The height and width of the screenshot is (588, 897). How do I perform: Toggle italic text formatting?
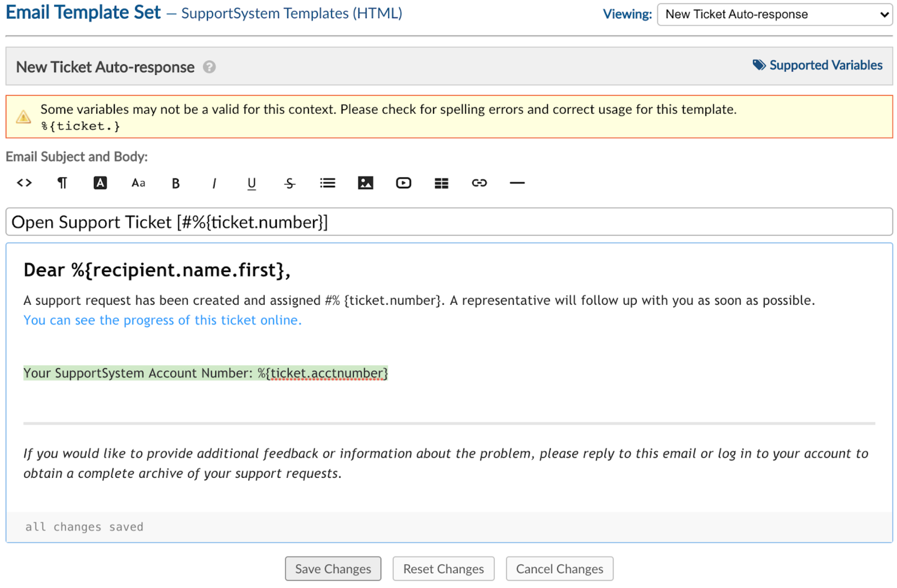[x=214, y=183]
